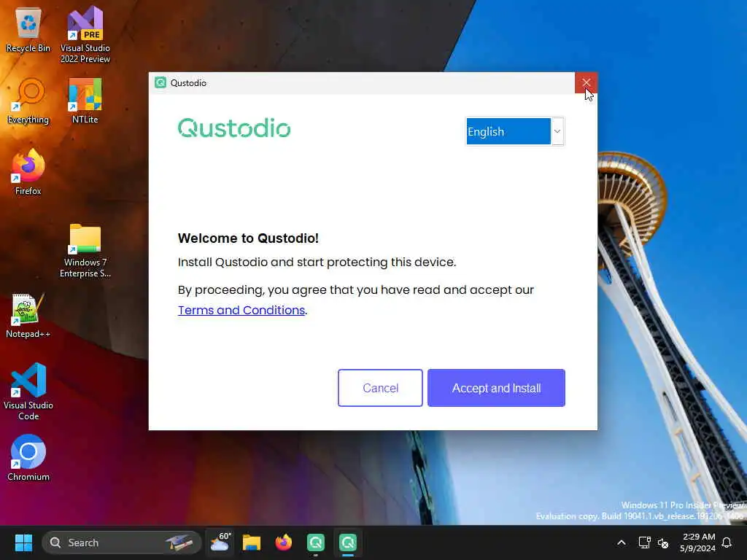This screenshot has width=747, height=560.
Task: Click the Welcome to Qustodio! heading
Action: tap(248, 238)
